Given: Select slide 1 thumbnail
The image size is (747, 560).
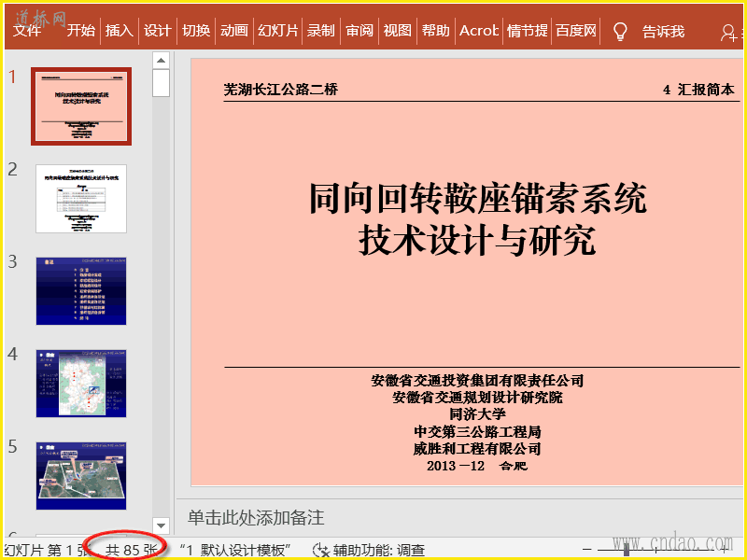Looking at the screenshot, I should pyautogui.click(x=81, y=106).
